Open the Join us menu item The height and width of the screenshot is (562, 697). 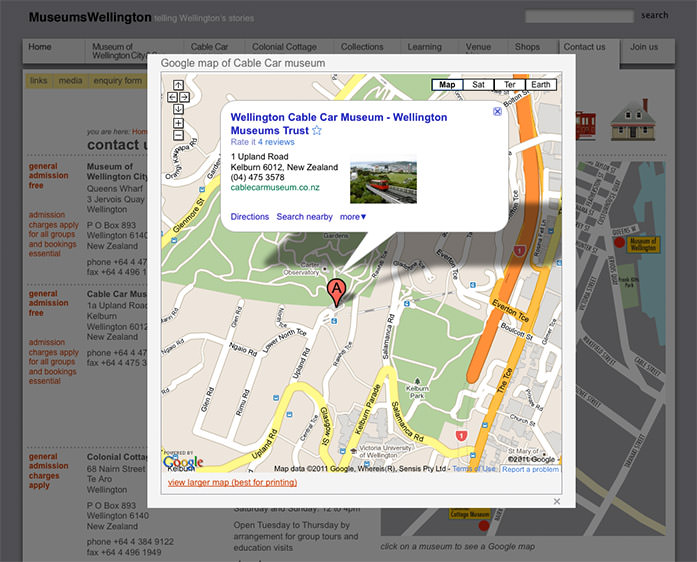[x=644, y=47]
